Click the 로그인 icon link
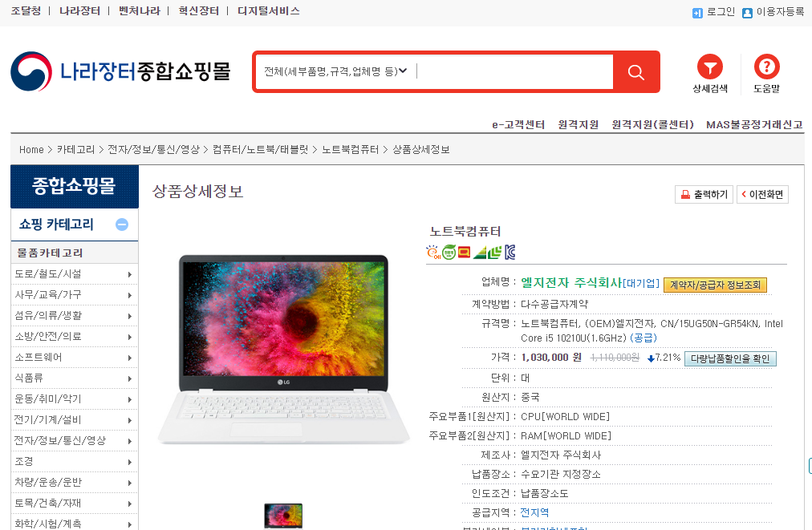 [x=697, y=13]
